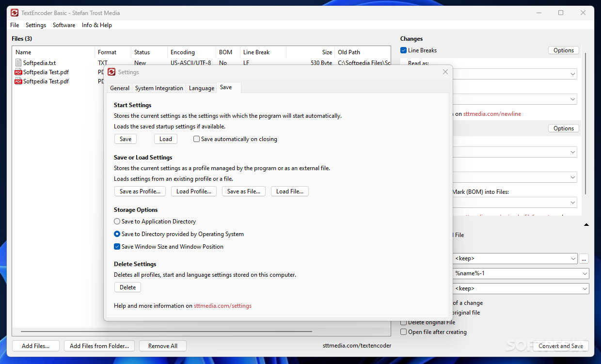Click Add Files from Folder... button
The height and width of the screenshot is (364, 601).
[99, 346]
